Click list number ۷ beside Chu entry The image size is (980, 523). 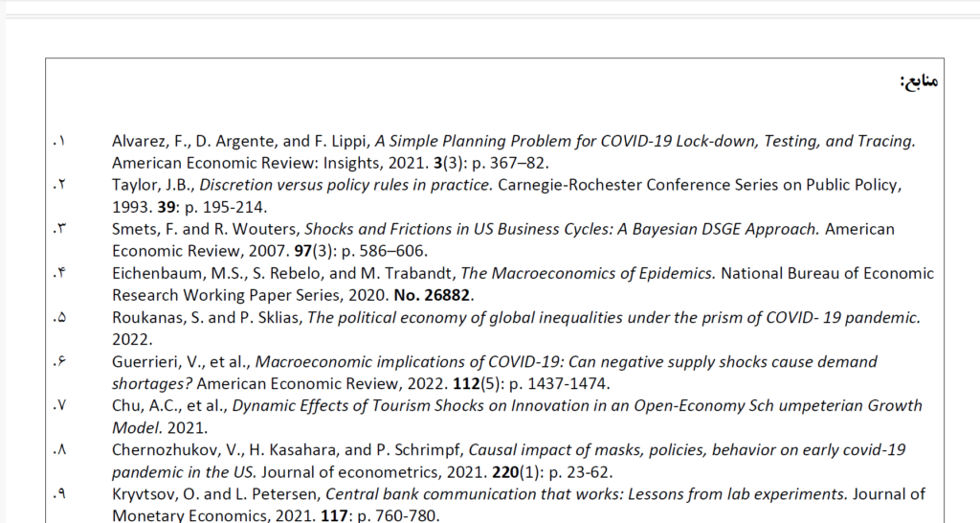tap(58, 406)
